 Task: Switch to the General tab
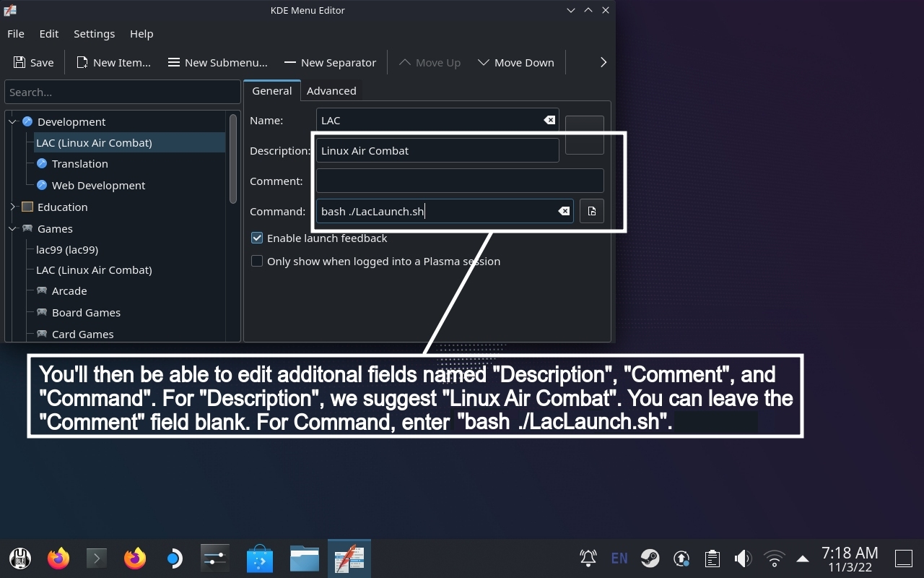(x=271, y=90)
